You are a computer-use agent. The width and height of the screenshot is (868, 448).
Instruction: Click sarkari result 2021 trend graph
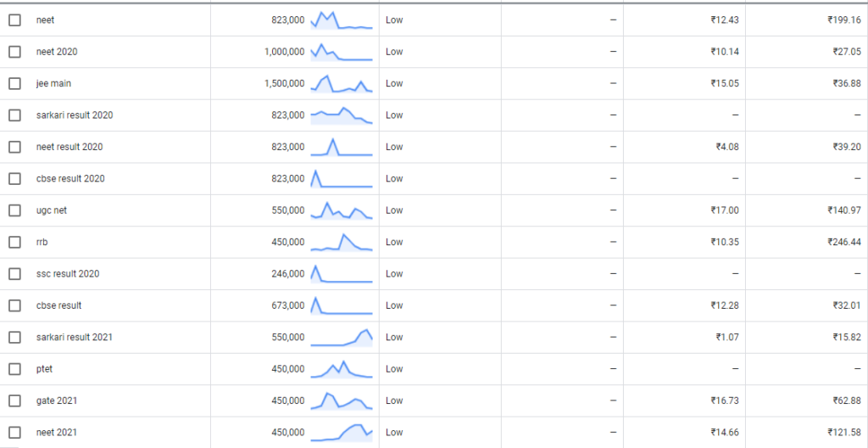[x=342, y=338]
